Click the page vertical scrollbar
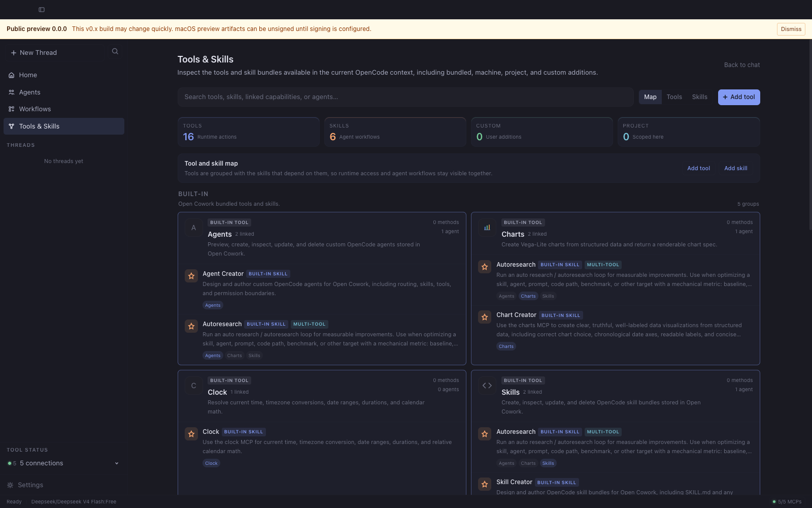 (x=810, y=135)
